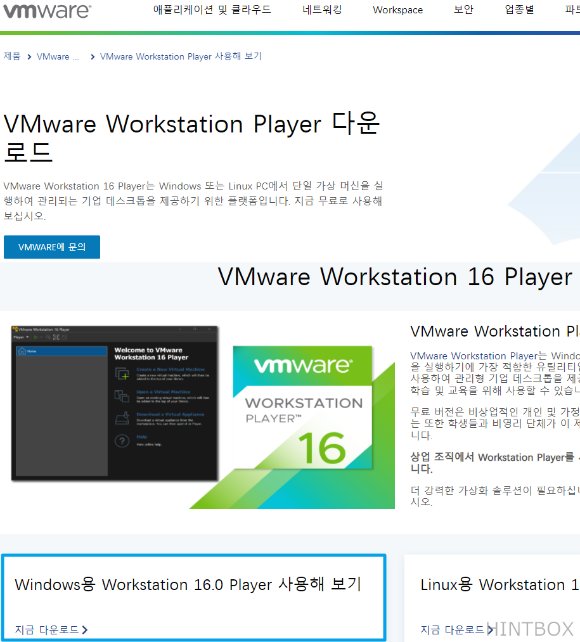Open the 업종별 menu
This screenshot has height=642, width=580.
519,10
